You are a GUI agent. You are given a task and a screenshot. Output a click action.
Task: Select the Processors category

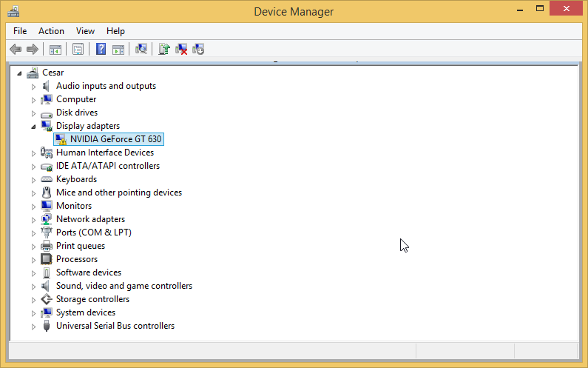tap(76, 259)
